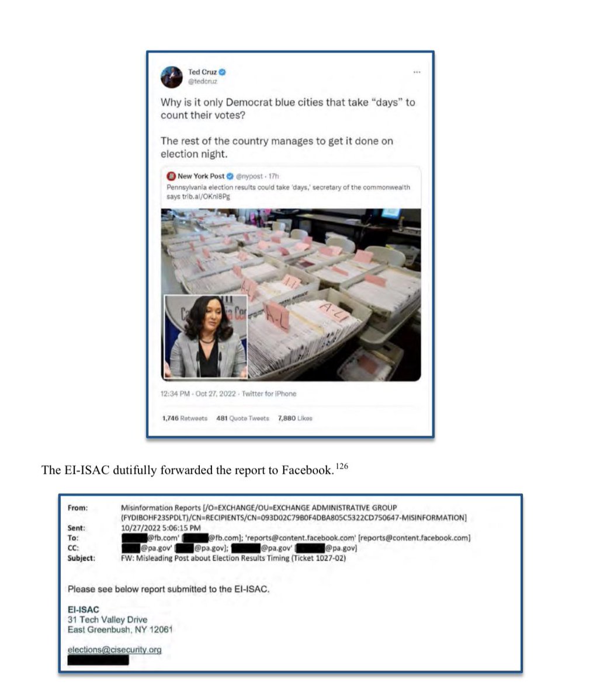Open the elections@cisecurity.org email link
Image resolution: width=597 pixels, height=700 pixels.
pyautogui.click(x=114, y=650)
